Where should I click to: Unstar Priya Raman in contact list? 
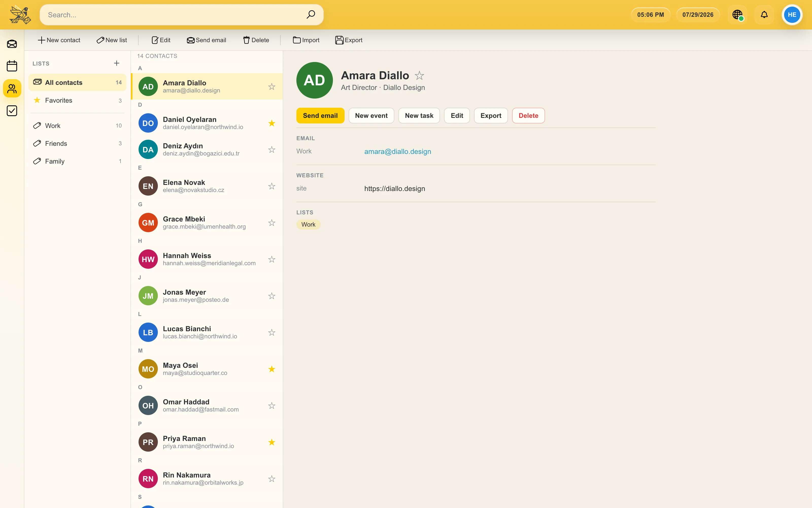pos(272,442)
